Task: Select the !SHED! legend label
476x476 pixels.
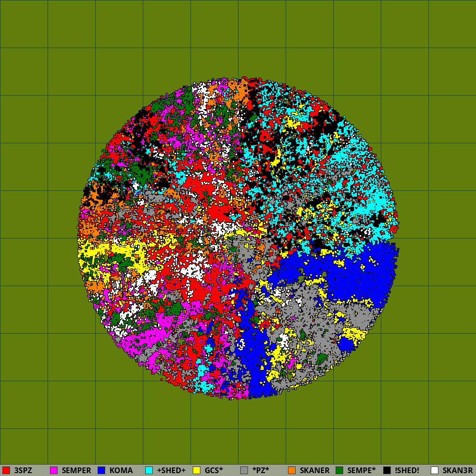Action: (x=407, y=470)
